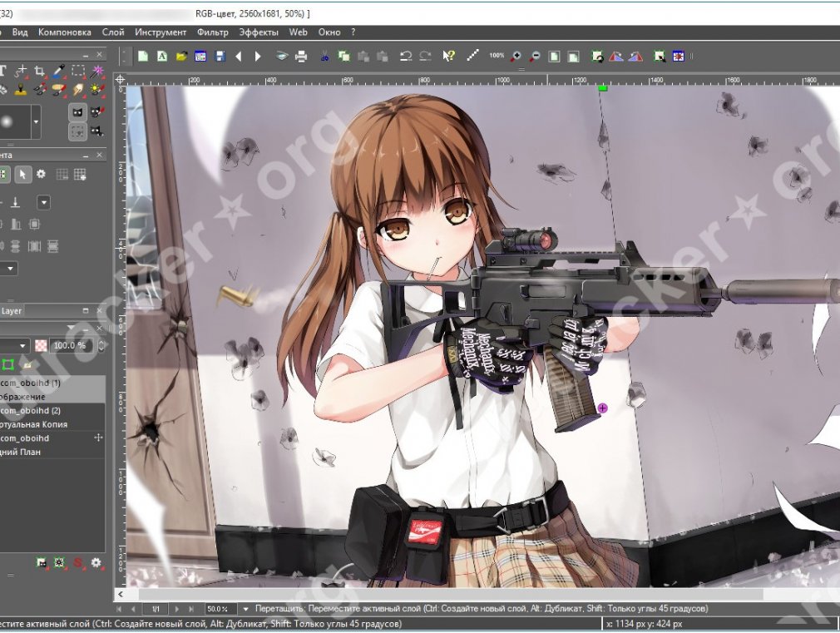Image resolution: width=840 pixels, height=633 pixels.
Task: Toggle the layer transparency lock checker icon
Action: (41, 346)
